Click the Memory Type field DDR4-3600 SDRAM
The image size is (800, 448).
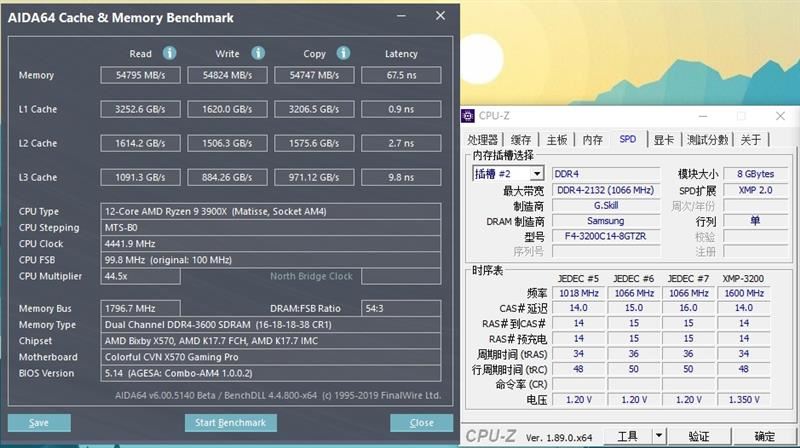point(270,325)
